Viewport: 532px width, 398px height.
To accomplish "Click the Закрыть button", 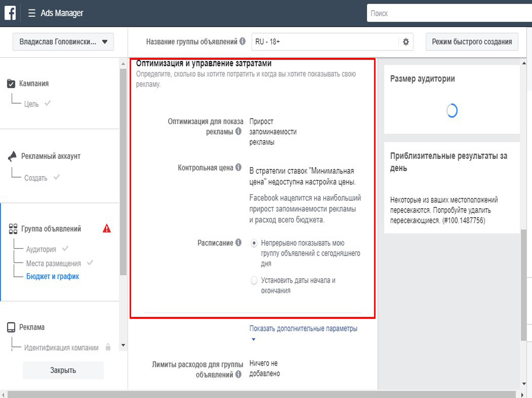I will (63, 370).
